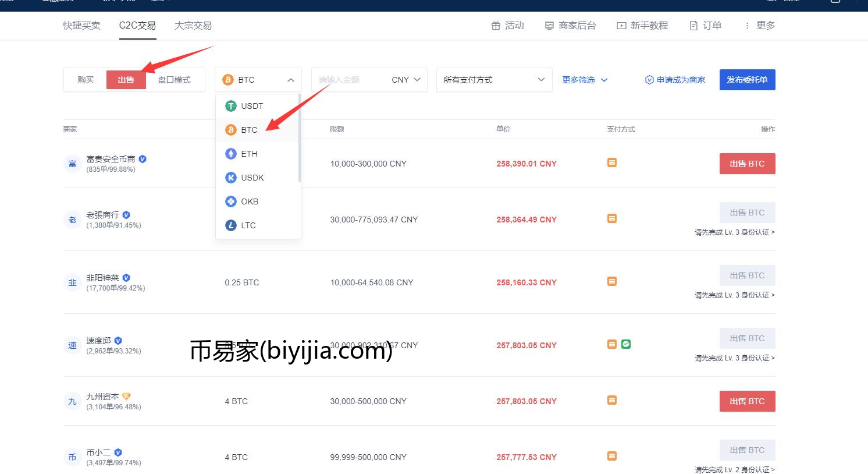This screenshot has height=474, width=868.
Task: Select the USDK coin icon in dropdown
Action: tap(231, 178)
